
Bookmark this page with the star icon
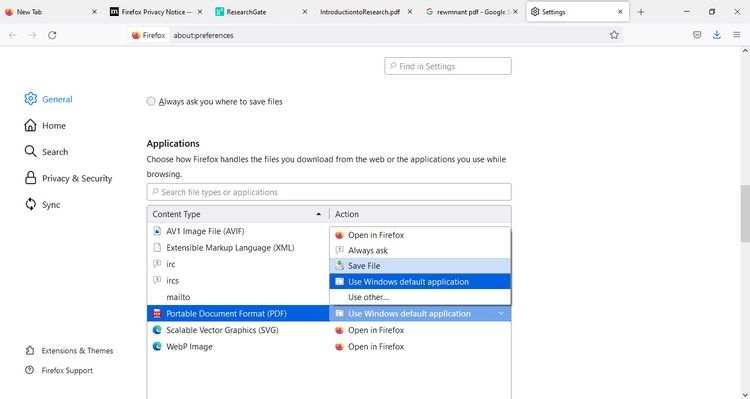tap(614, 35)
